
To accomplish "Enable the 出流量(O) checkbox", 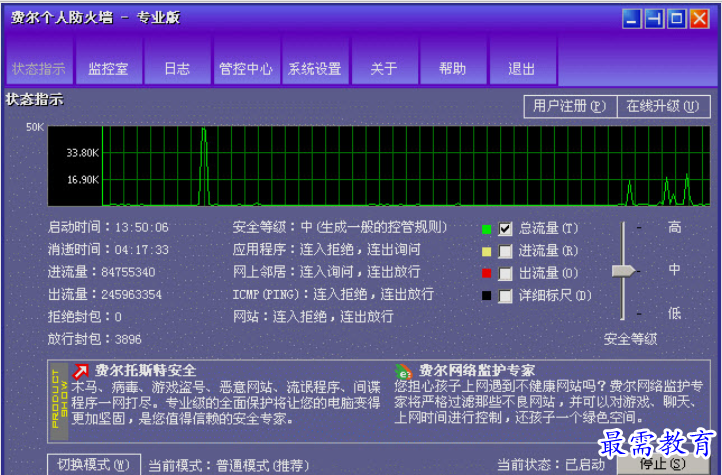I will coord(505,274).
